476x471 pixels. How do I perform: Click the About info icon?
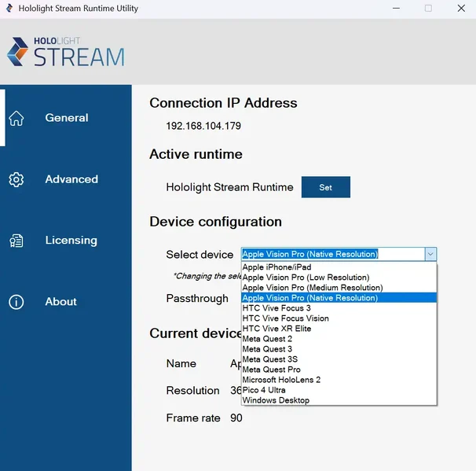click(16, 302)
